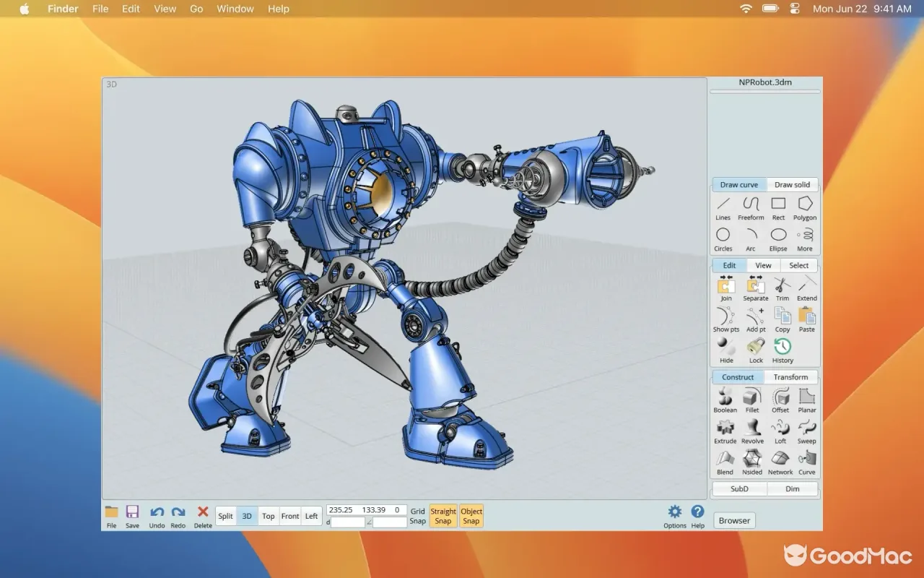924x578 pixels.
Task: Switch to the Select tab
Action: click(799, 265)
